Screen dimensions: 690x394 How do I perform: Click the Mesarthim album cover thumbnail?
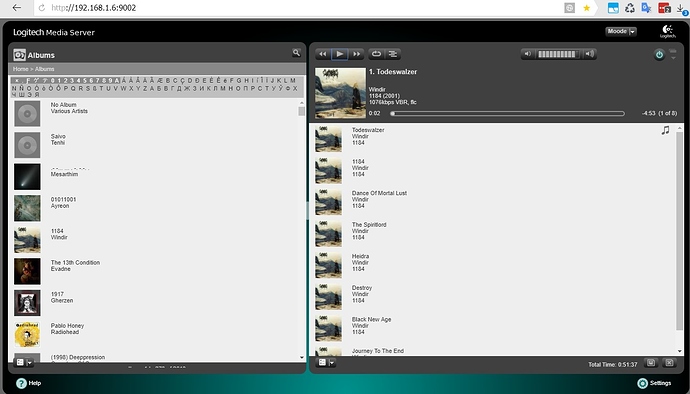coord(27,177)
